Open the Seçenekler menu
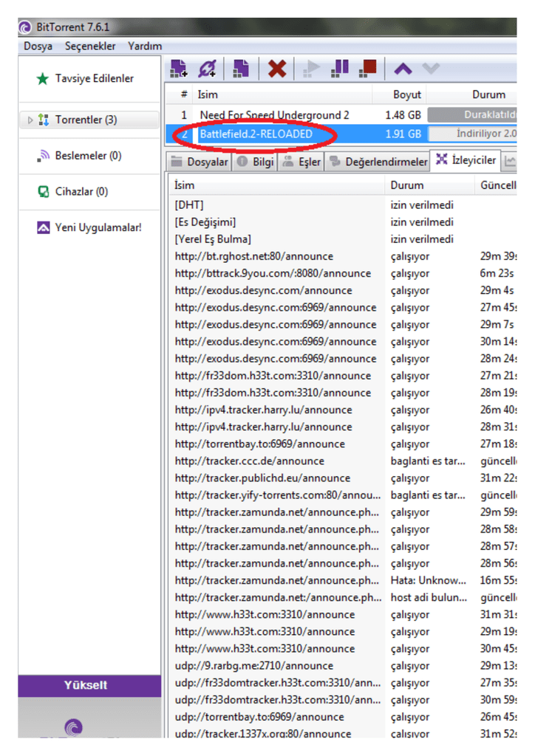 90,46
